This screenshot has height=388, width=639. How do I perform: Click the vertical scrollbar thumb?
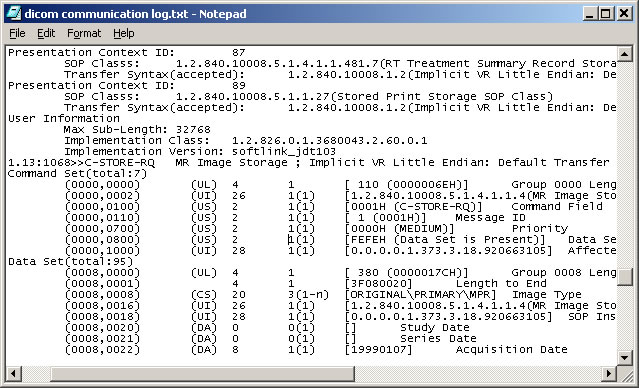point(625,277)
